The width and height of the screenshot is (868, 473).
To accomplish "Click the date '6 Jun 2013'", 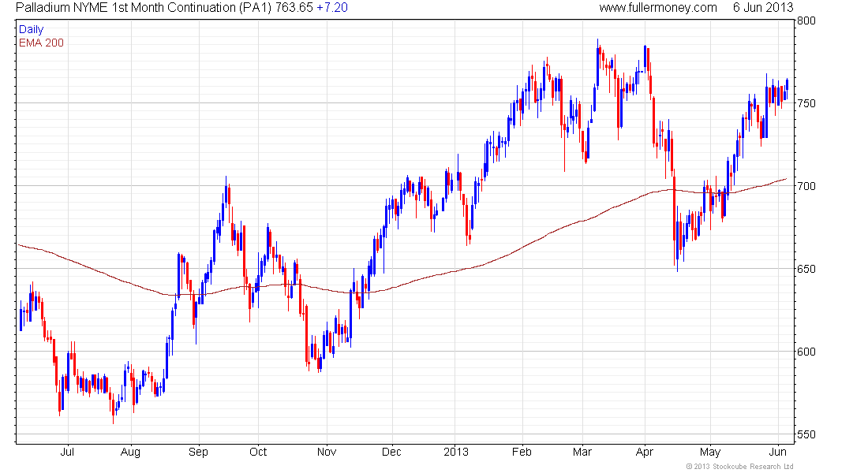I will pos(763,8).
